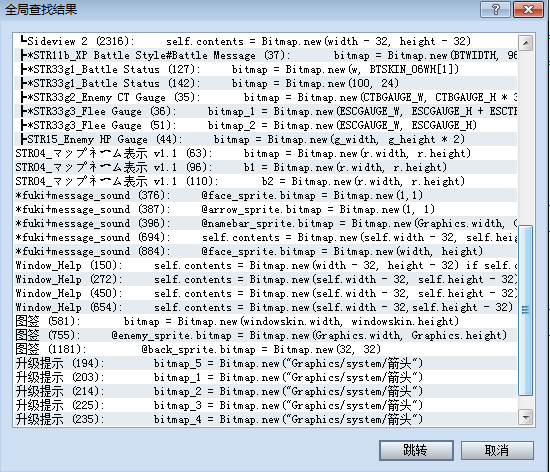The height and width of the screenshot is (472, 550).
Task: Select STR15_Enemy HP Gauge (44) result
Action: tap(266, 139)
